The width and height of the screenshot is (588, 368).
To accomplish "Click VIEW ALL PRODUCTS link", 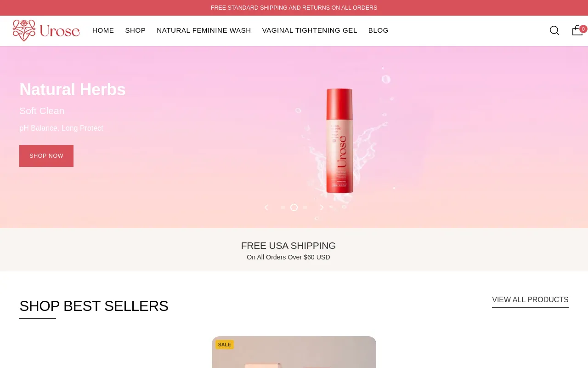I will coord(530,300).
